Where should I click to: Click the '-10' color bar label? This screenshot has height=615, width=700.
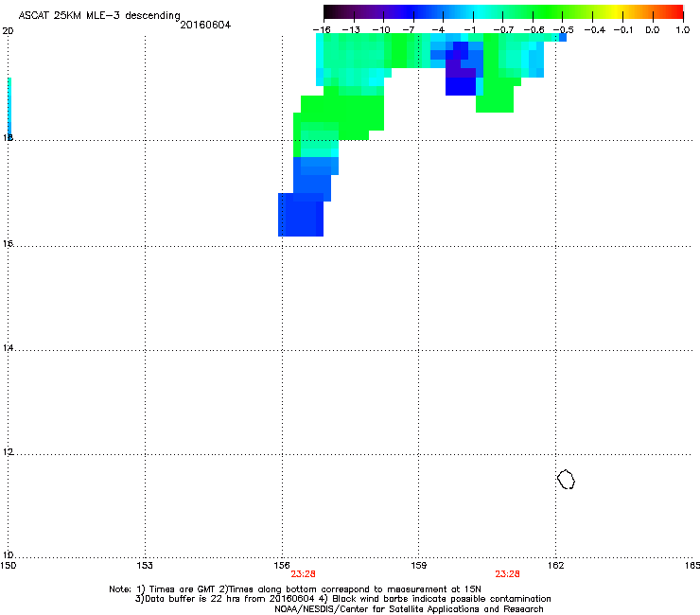(381, 30)
